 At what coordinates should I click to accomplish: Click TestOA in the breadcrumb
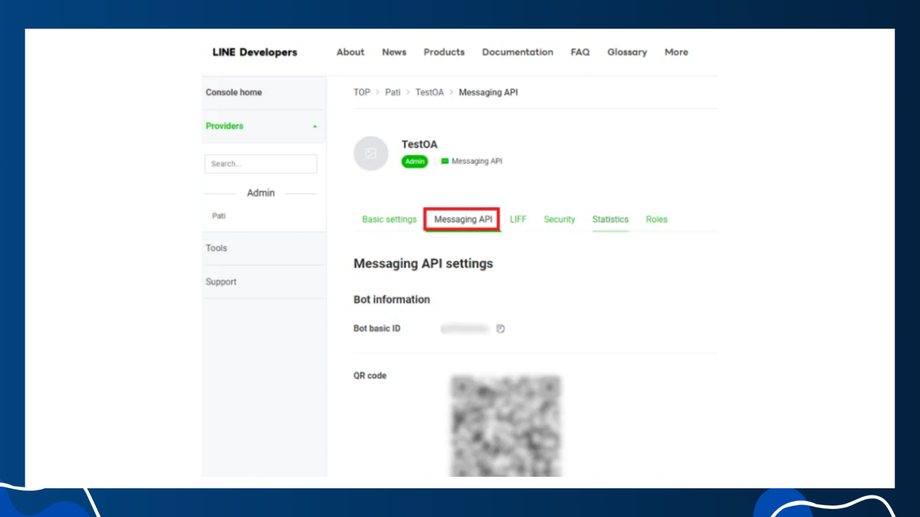[429, 92]
